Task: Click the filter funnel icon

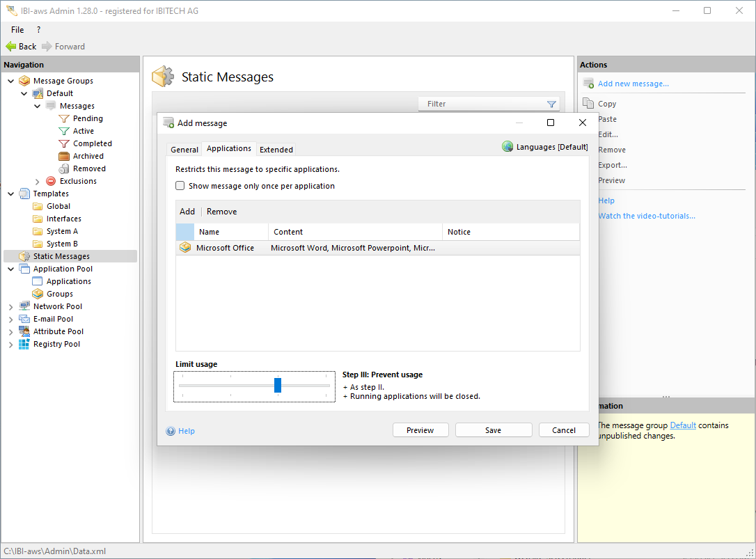Action: tap(551, 104)
